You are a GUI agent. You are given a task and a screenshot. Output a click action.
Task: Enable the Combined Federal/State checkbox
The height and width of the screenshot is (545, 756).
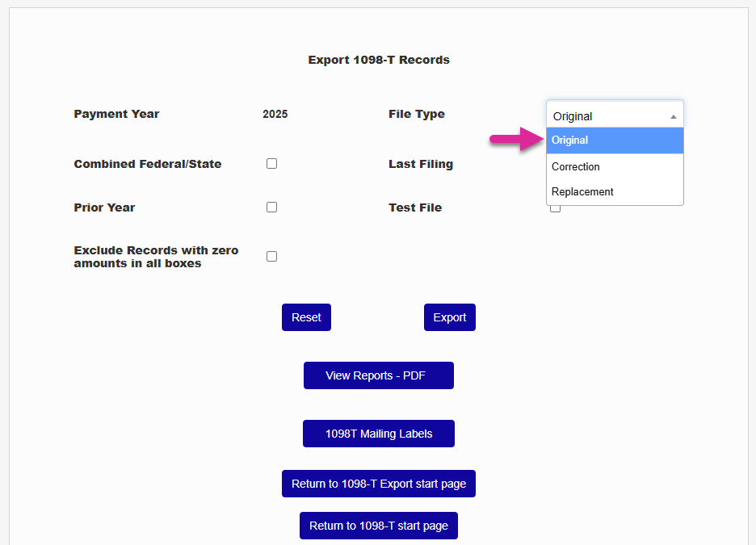[272, 163]
